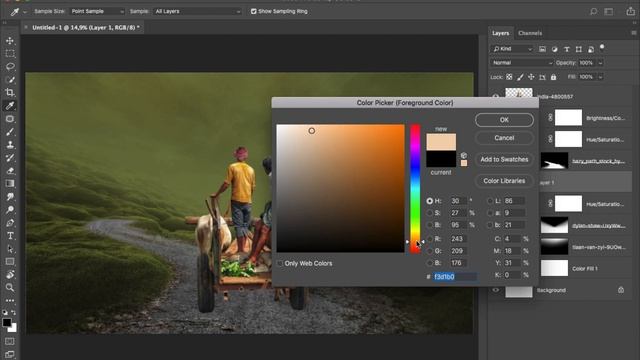The width and height of the screenshot is (640, 360).
Task: Select the Eraser tool
Action: pos(10,171)
